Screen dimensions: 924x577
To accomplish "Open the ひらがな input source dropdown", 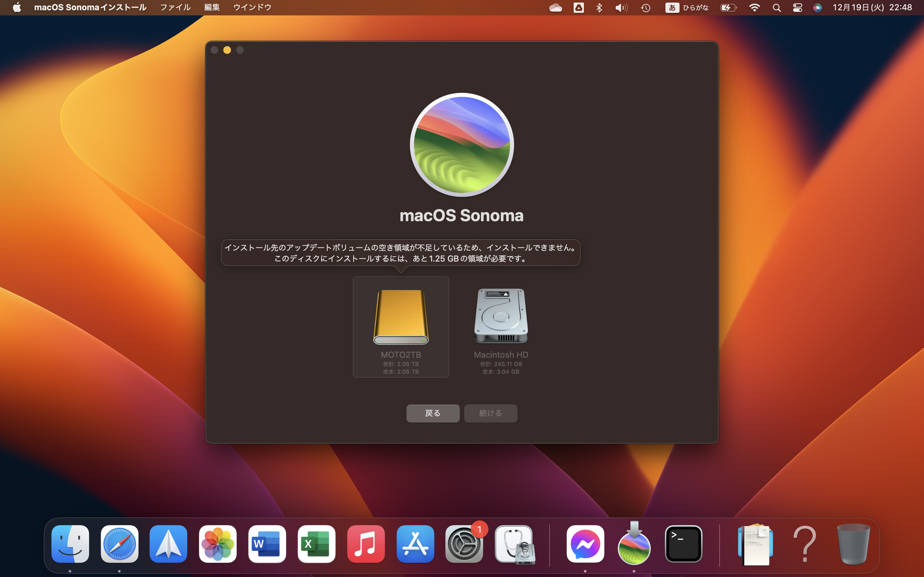I will point(687,8).
